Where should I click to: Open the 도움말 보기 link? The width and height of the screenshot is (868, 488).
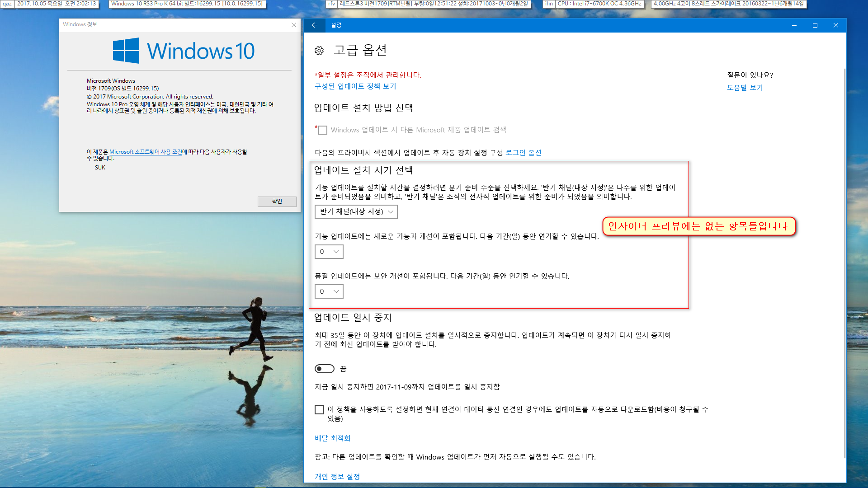click(x=745, y=88)
